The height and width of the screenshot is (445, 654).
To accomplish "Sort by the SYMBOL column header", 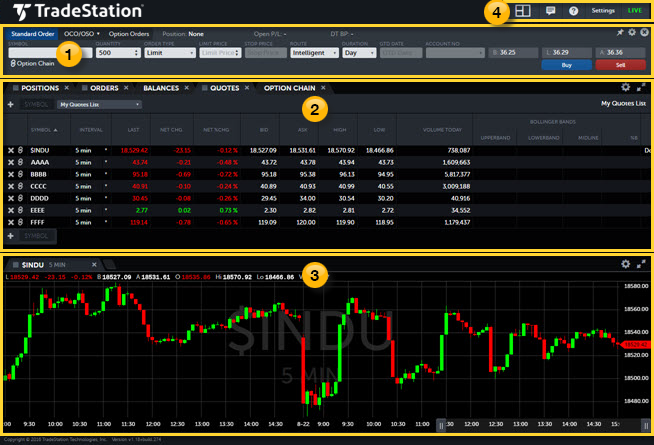I will pos(44,130).
